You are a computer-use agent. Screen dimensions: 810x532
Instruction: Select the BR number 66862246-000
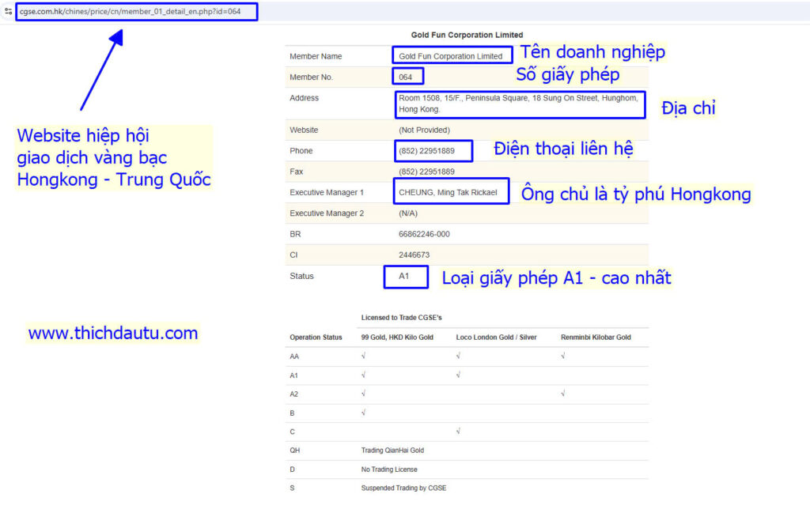(x=424, y=235)
